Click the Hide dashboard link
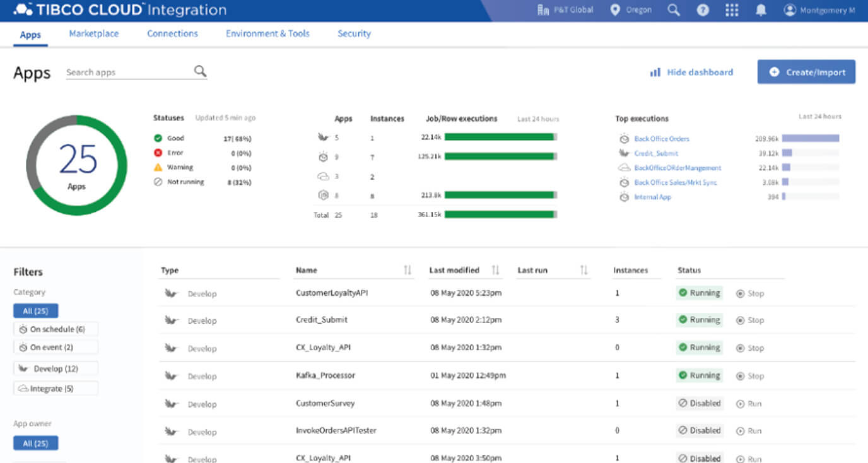 click(700, 73)
